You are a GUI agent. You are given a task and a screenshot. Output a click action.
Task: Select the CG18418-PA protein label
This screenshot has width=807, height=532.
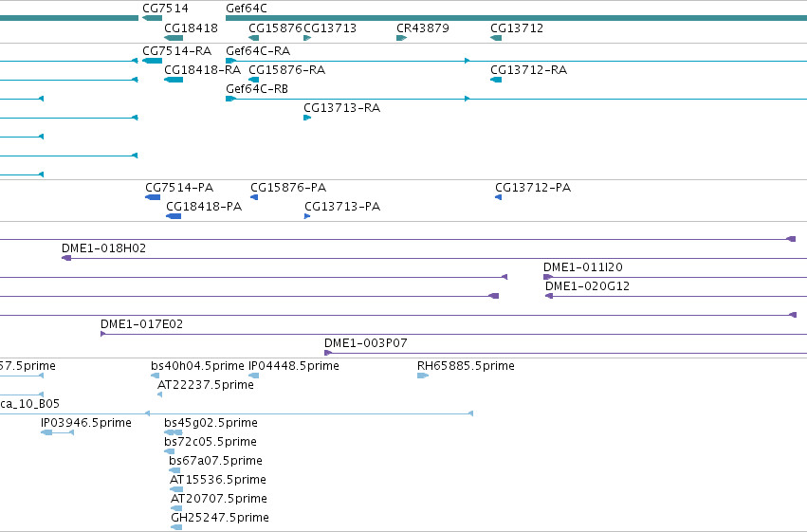(204, 207)
